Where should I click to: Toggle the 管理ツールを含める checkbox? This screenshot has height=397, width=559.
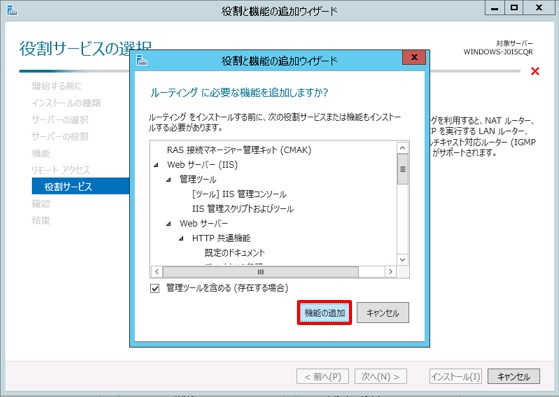click(x=155, y=288)
